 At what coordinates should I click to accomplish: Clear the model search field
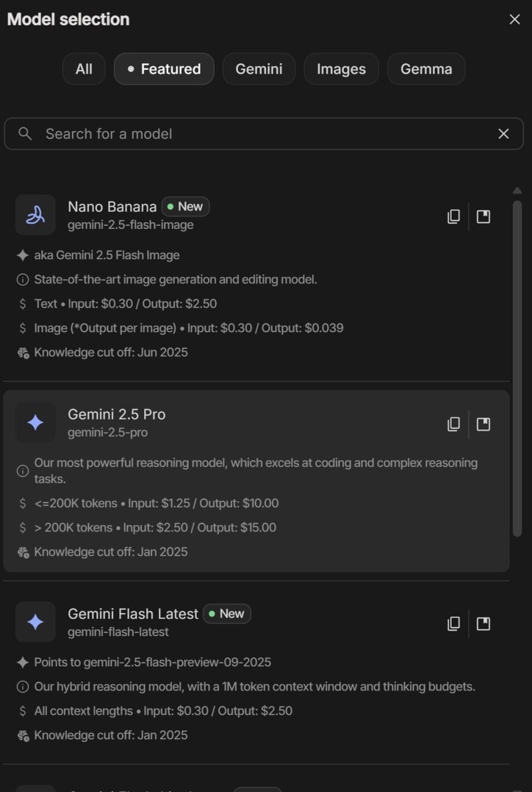tap(504, 134)
